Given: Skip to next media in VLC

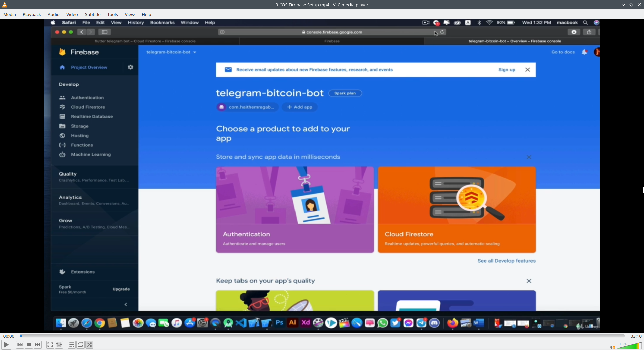Looking at the screenshot, I should coord(38,345).
